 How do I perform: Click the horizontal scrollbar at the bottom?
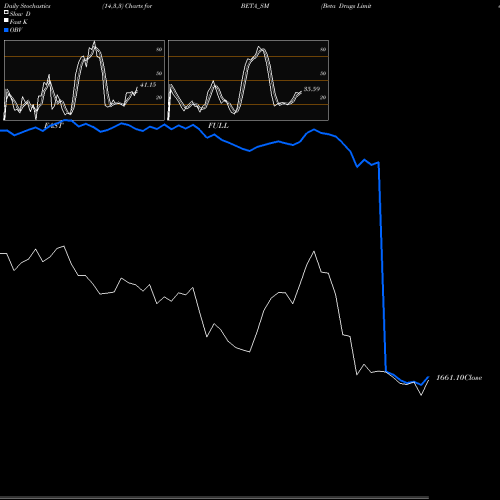pyautogui.click(x=214, y=498)
